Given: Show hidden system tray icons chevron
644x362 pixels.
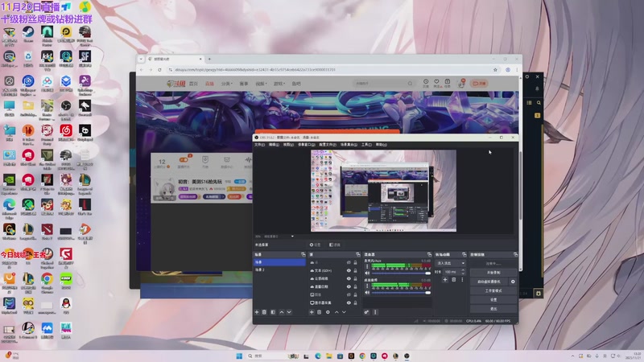Looking at the screenshot, I should tap(572, 356).
